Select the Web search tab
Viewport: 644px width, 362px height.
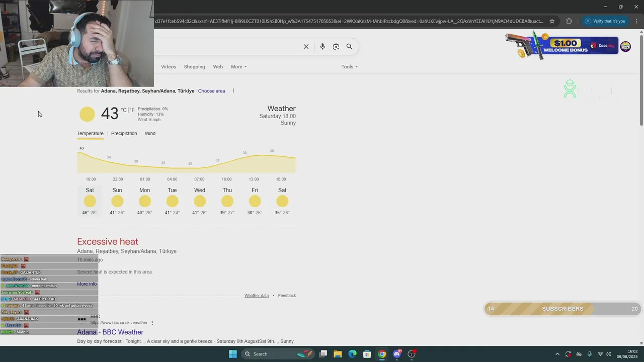point(218,67)
